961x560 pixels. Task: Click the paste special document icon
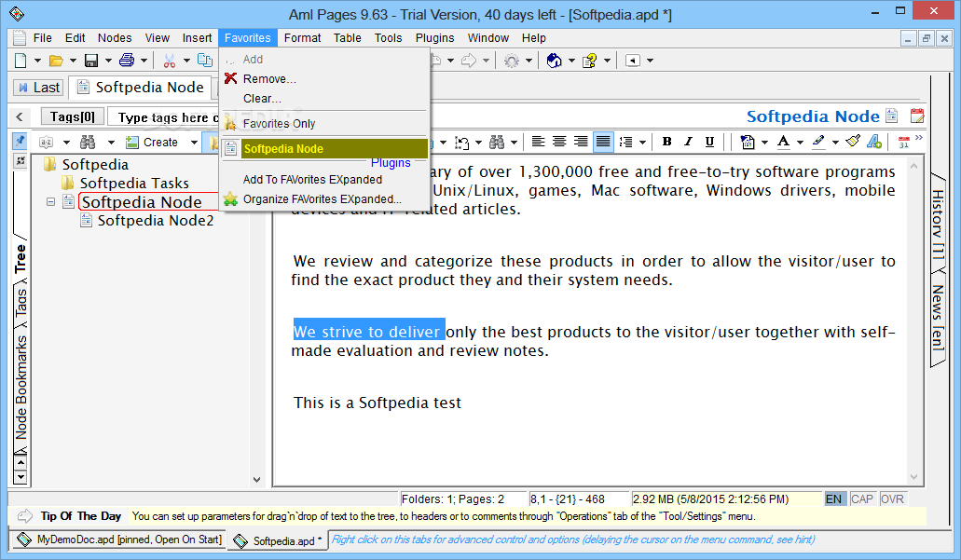(748, 143)
